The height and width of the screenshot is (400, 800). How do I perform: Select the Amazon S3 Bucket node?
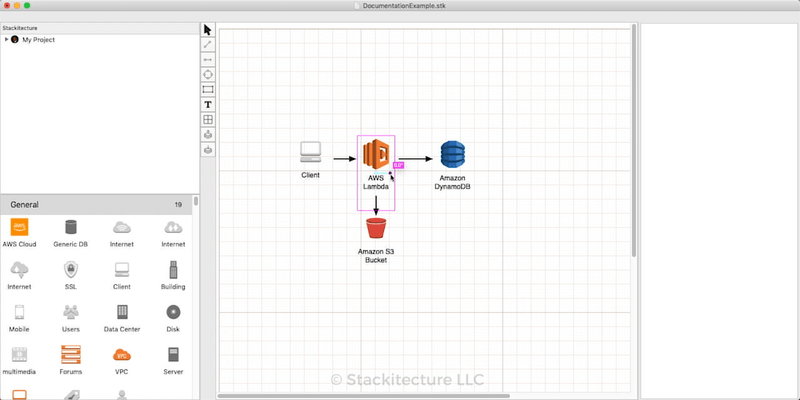(x=376, y=230)
